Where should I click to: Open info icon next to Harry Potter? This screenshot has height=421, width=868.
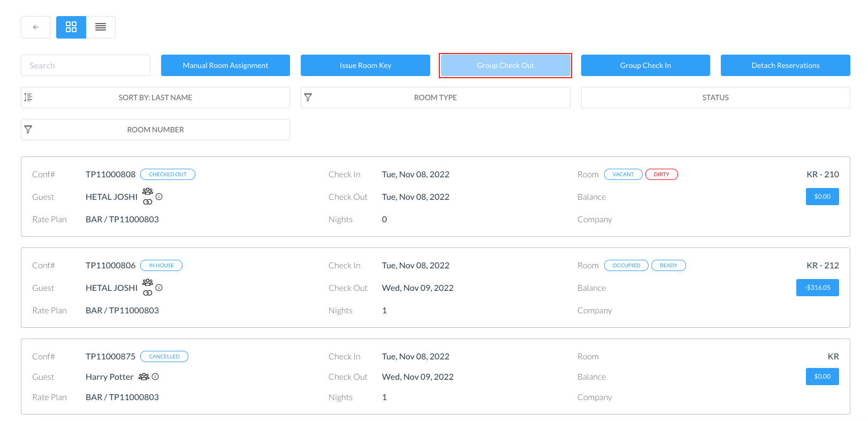click(x=155, y=377)
